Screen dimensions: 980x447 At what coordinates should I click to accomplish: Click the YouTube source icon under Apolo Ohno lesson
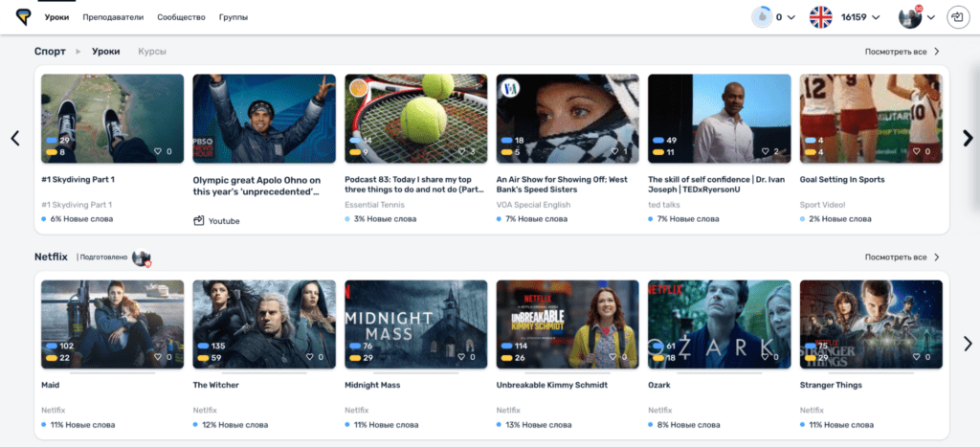click(199, 221)
